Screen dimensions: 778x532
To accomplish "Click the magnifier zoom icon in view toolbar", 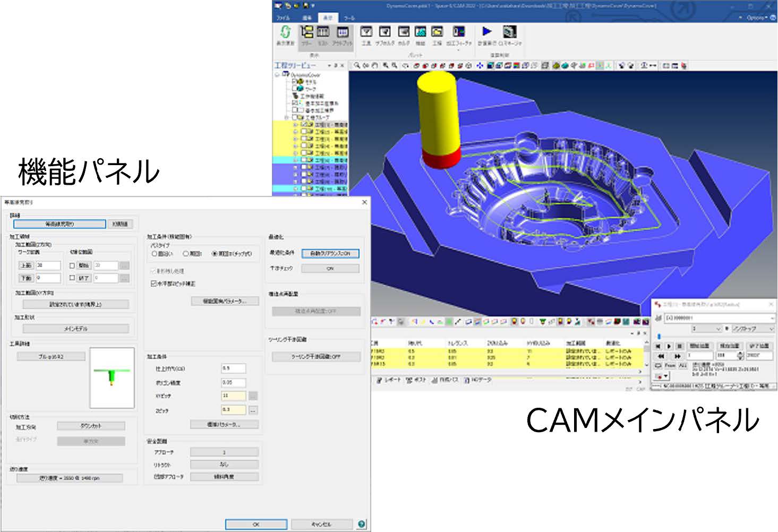I will click(357, 66).
